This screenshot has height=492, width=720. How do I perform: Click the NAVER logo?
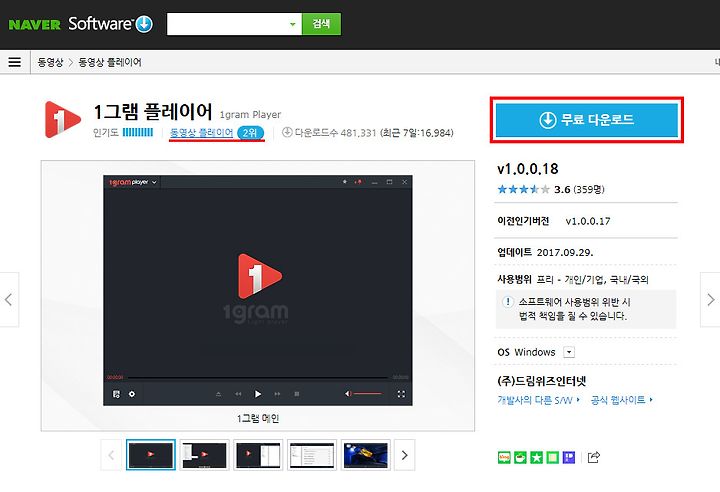coord(34,24)
